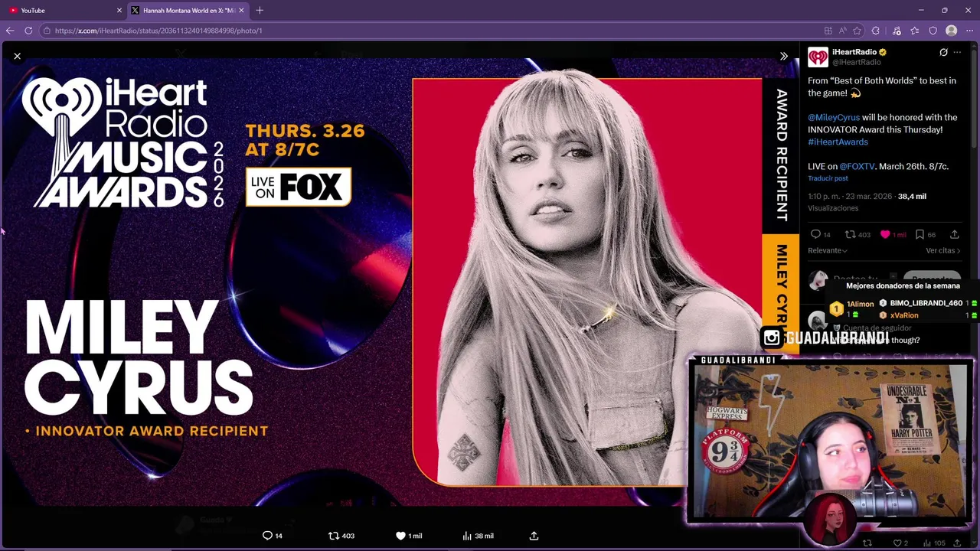Image resolution: width=980 pixels, height=551 pixels.
Task: Close the YouTube tab
Action: 119,10
